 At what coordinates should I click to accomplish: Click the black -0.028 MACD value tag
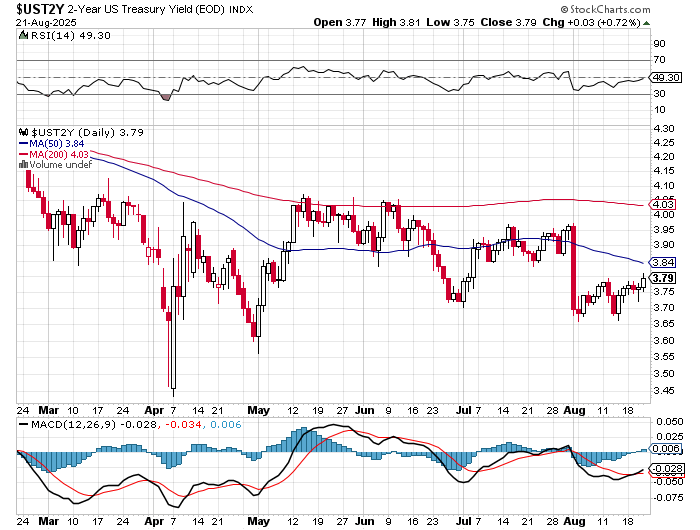pyautogui.click(x=664, y=468)
